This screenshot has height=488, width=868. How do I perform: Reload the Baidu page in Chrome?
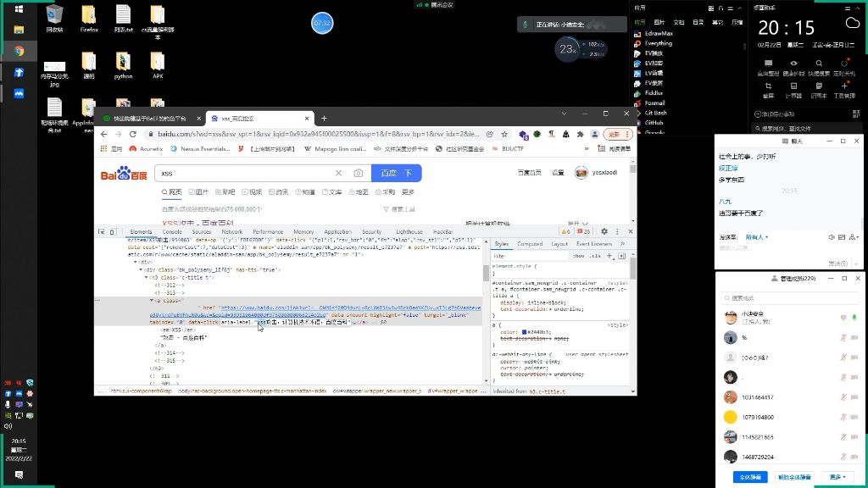(x=133, y=134)
